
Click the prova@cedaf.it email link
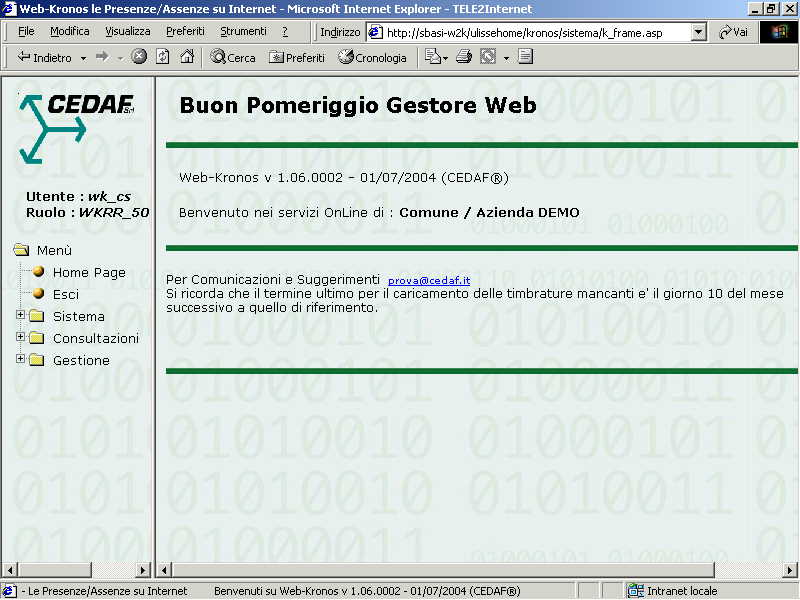[429, 281]
